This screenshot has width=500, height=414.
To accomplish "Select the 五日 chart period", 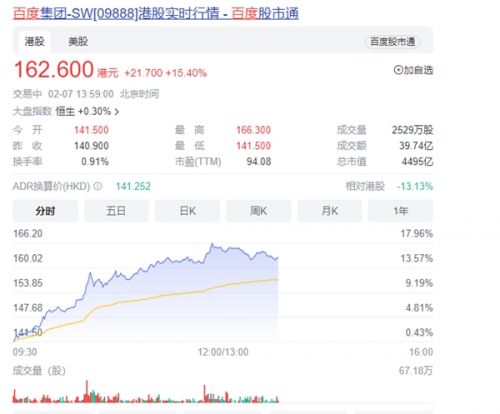I will [x=116, y=211].
